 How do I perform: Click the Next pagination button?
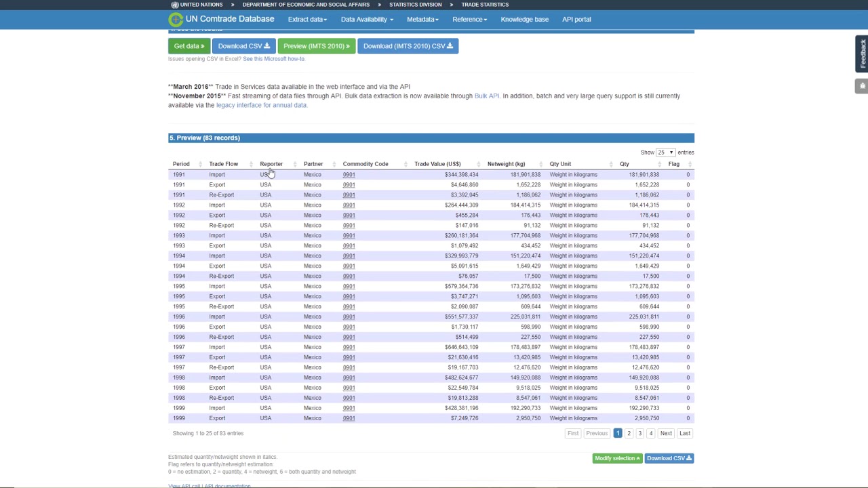pos(666,433)
